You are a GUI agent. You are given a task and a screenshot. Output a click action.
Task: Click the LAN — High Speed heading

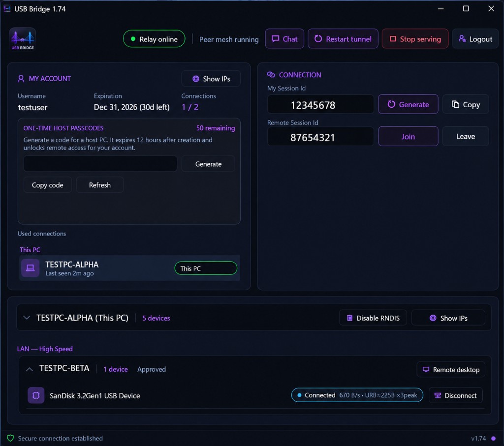(45, 349)
